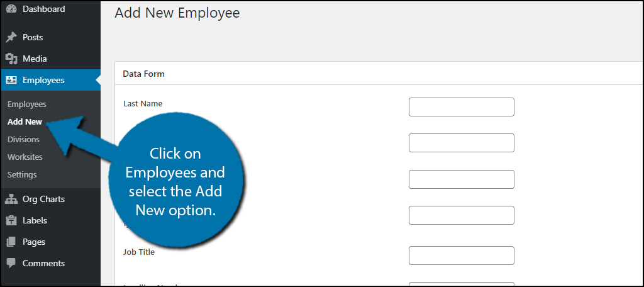Click the Labels bag icon

click(x=11, y=220)
